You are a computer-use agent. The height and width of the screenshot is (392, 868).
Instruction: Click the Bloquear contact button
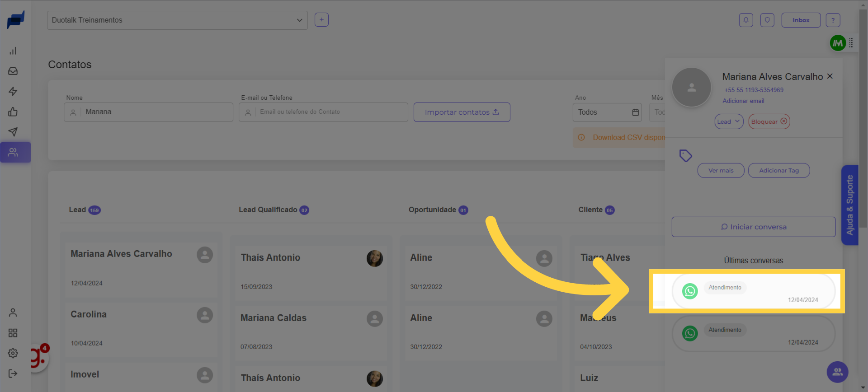[769, 121]
